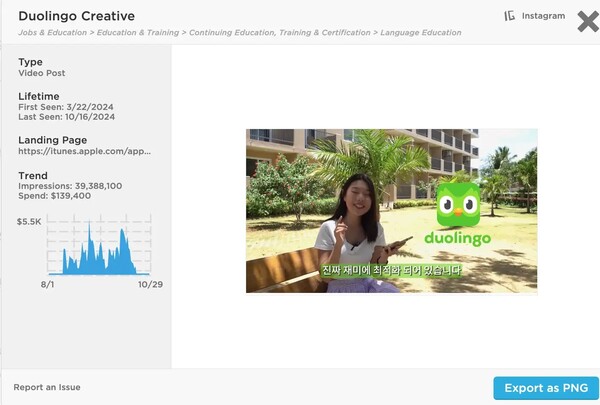Image resolution: width=600 pixels, height=405 pixels.
Task: Click the Duolingo video ad thumbnail
Action: point(391,211)
